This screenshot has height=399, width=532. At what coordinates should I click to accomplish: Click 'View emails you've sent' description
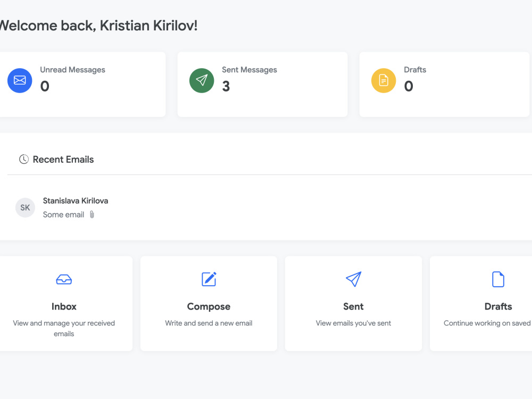353,323
